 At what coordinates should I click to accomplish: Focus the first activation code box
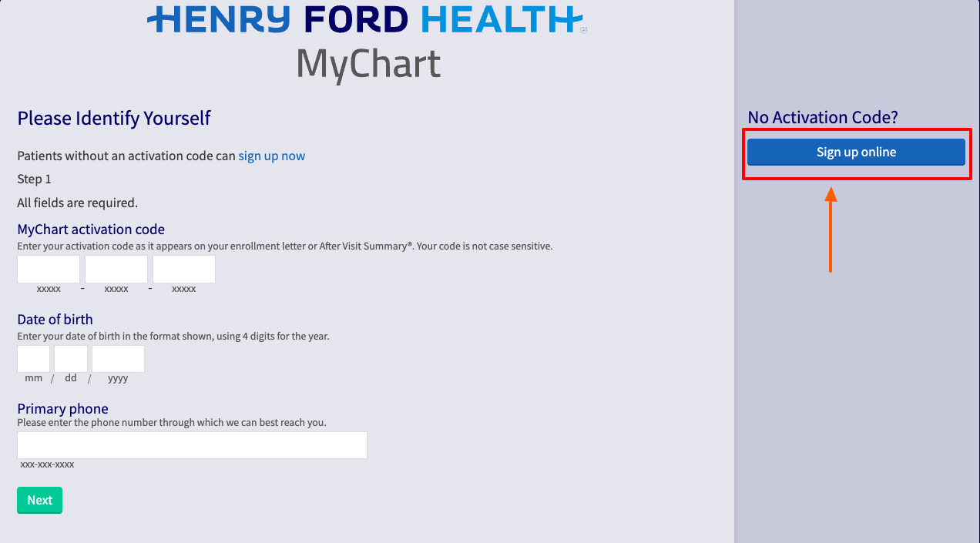click(49, 270)
